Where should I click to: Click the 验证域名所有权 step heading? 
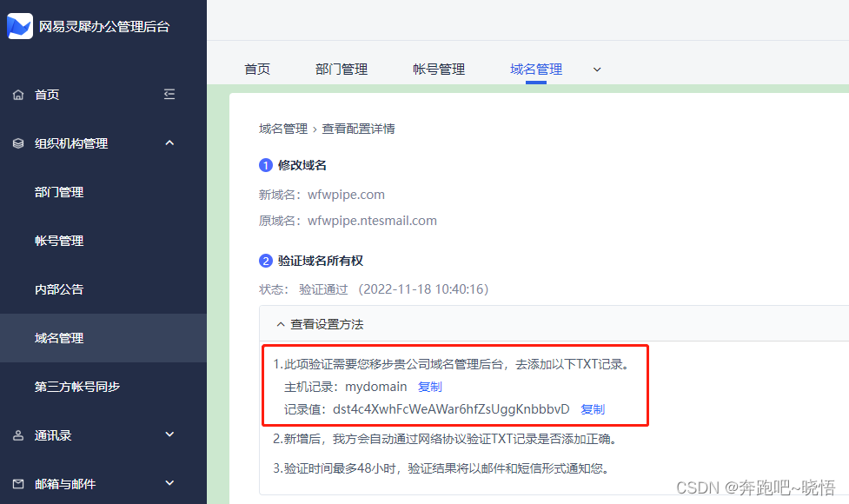[x=321, y=261]
